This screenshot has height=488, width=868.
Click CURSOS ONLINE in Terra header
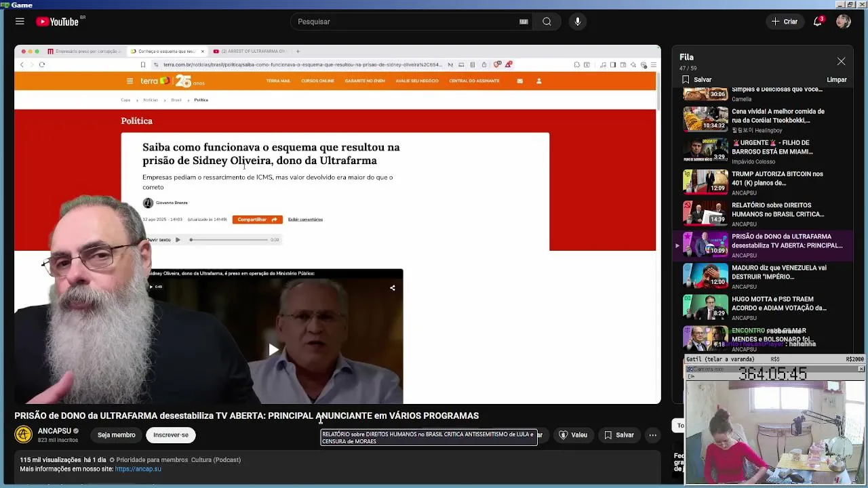(x=318, y=81)
